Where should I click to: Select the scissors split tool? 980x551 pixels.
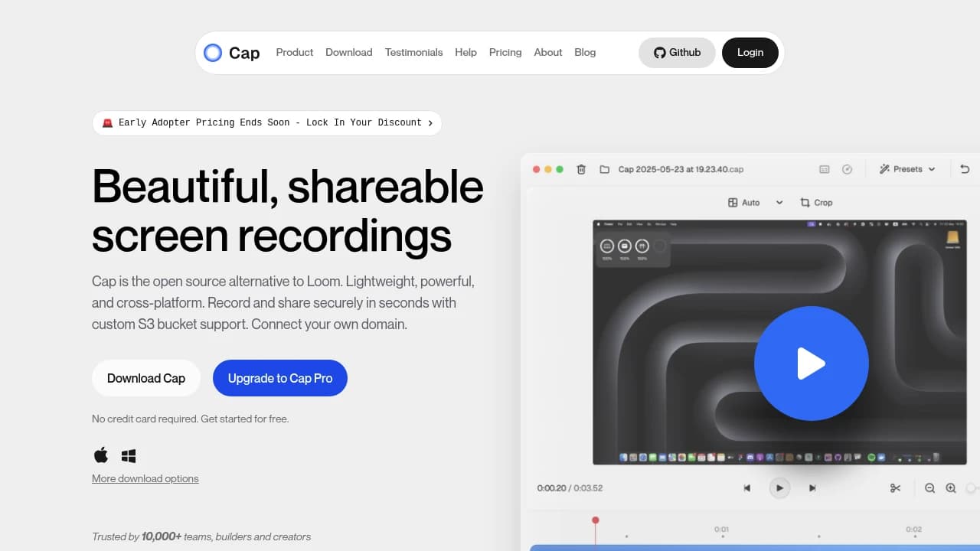point(895,488)
